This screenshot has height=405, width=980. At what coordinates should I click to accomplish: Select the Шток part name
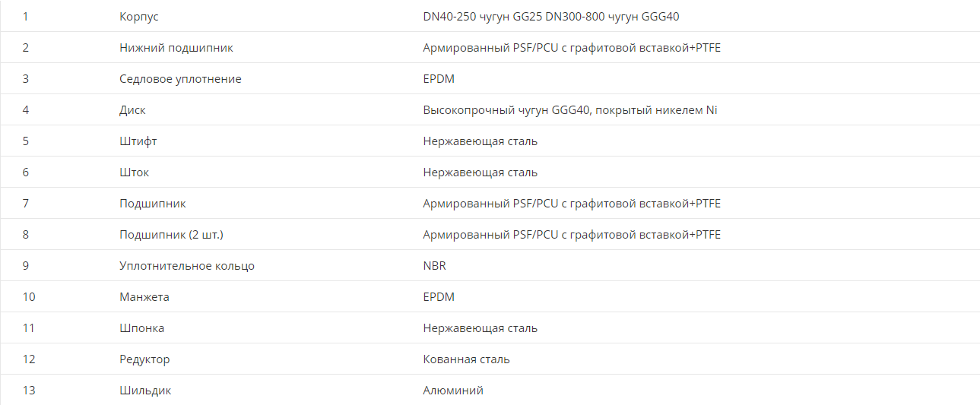pyautogui.click(x=134, y=172)
